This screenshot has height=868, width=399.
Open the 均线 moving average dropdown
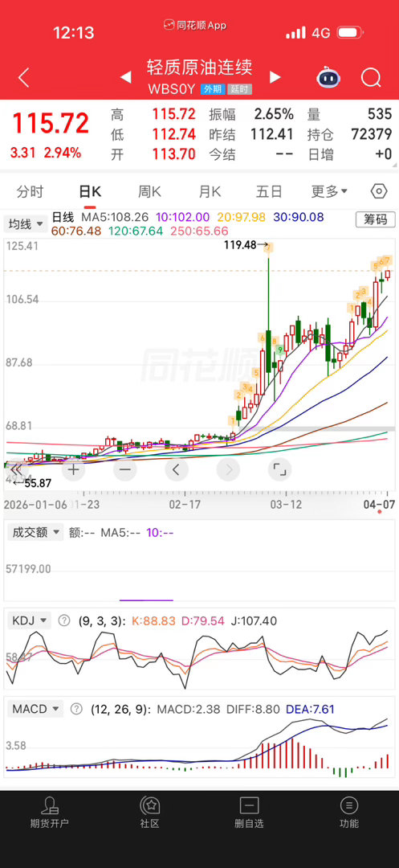pyautogui.click(x=26, y=223)
